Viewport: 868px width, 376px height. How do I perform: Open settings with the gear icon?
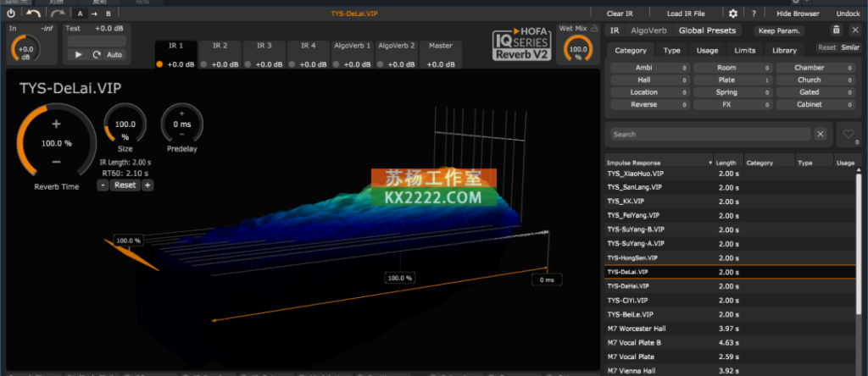[x=733, y=14]
